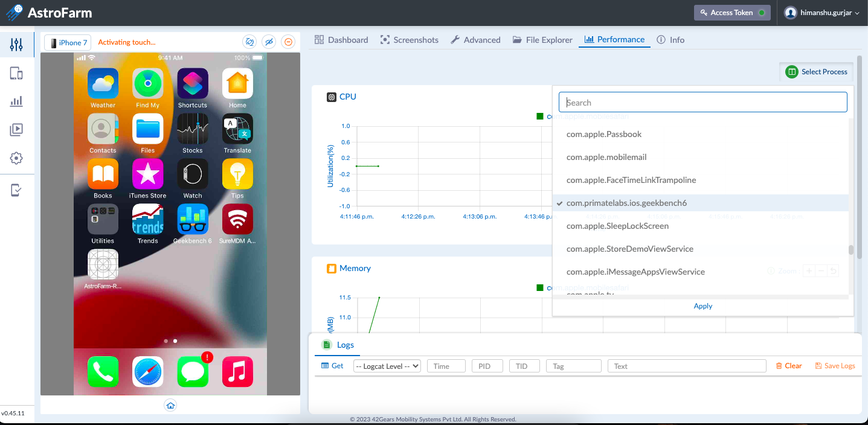
Task: Tap the Music app in the dock
Action: pos(237,371)
